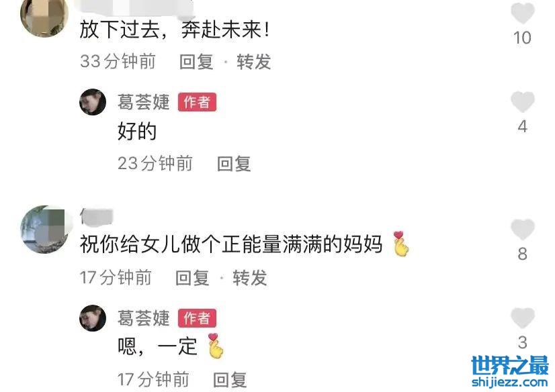This screenshot has width=555, height=392.
Task: Open the blurred username above 祝你给女儿 comment
Action: point(96,216)
